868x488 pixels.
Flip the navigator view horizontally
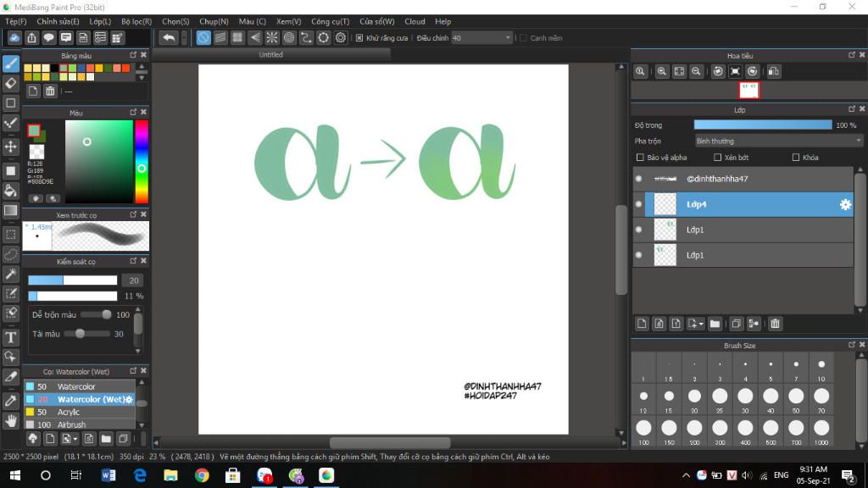click(774, 71)
